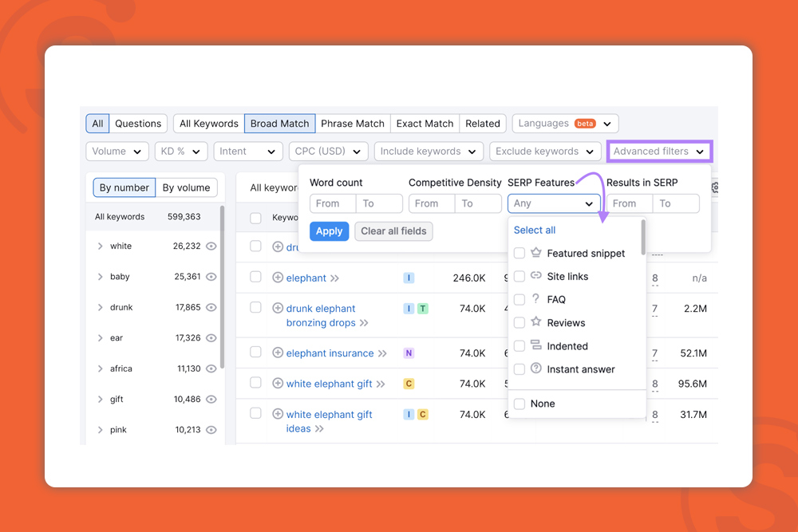This screenshot has width=798, height=532.
Task: Collapse the Advanced filters dropdown
Action: tap(659, 151)
